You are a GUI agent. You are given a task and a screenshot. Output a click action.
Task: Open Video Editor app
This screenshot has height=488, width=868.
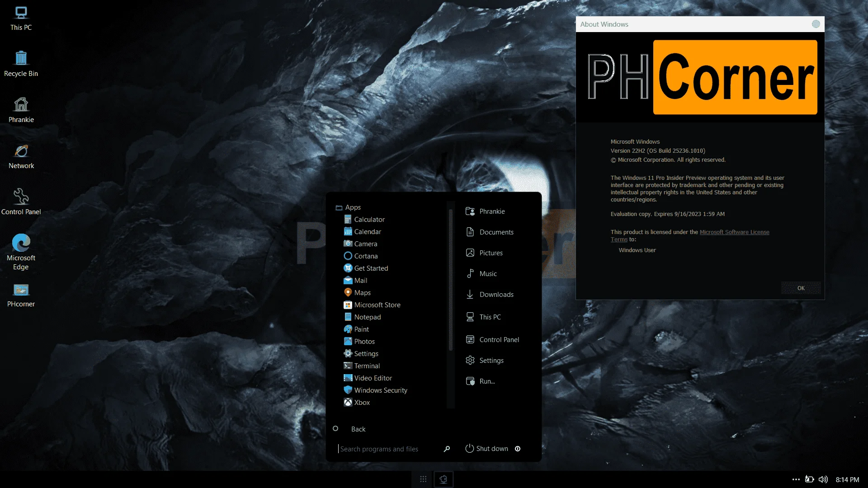point(368,378)
